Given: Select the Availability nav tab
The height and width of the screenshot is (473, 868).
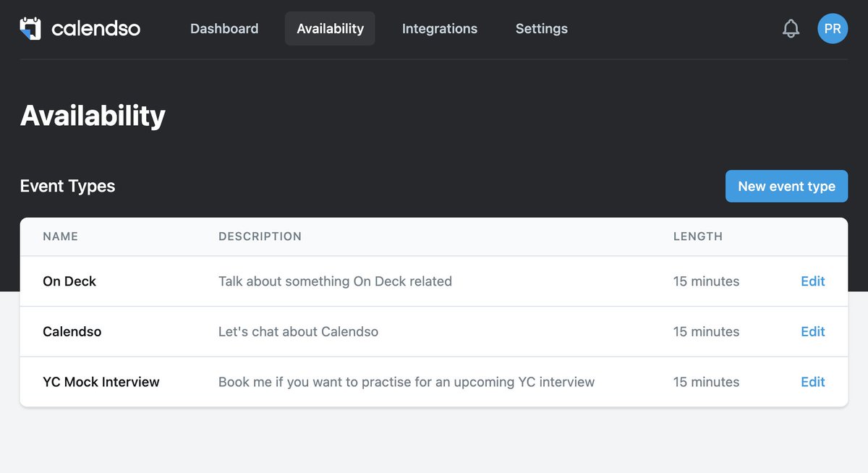Looking at the screenshot, I should (x=330, y=29).
